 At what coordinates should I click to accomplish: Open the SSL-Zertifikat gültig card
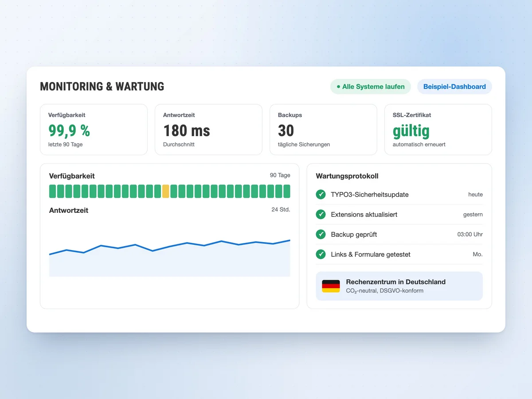tap(438, 129)
